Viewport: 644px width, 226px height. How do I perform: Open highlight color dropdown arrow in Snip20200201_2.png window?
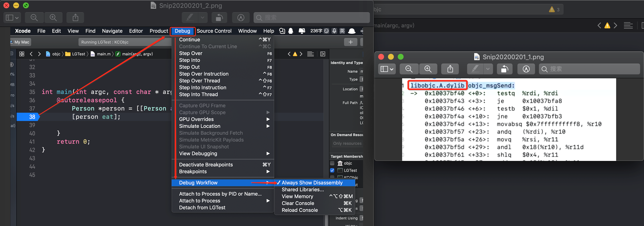(203, 18)
